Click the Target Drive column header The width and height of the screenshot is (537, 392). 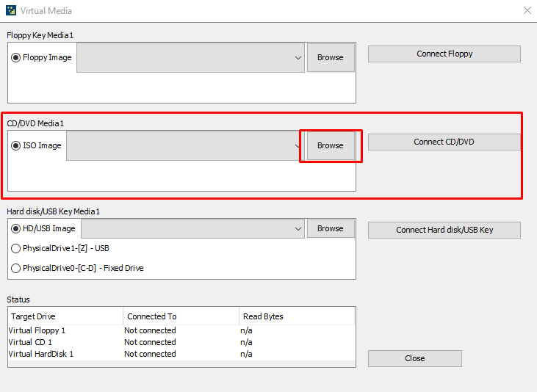(65, 316)
